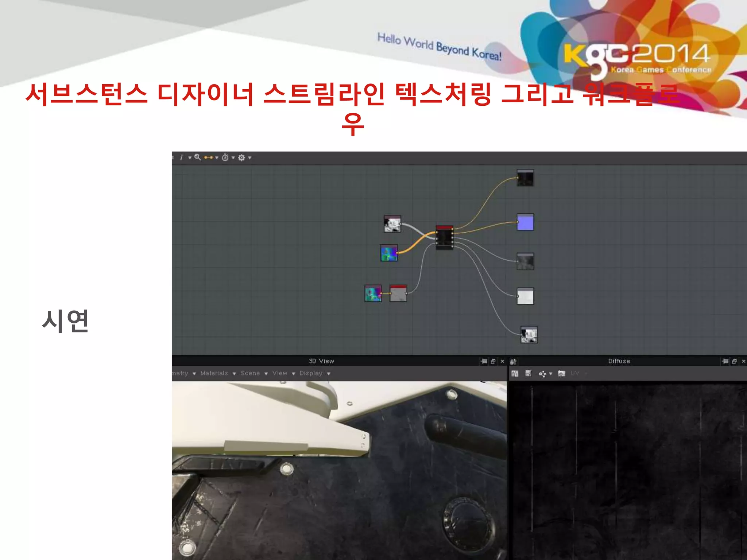The image size is (747, 560).
Task: Click the icon left of Diffuse title
Action: 513,362
